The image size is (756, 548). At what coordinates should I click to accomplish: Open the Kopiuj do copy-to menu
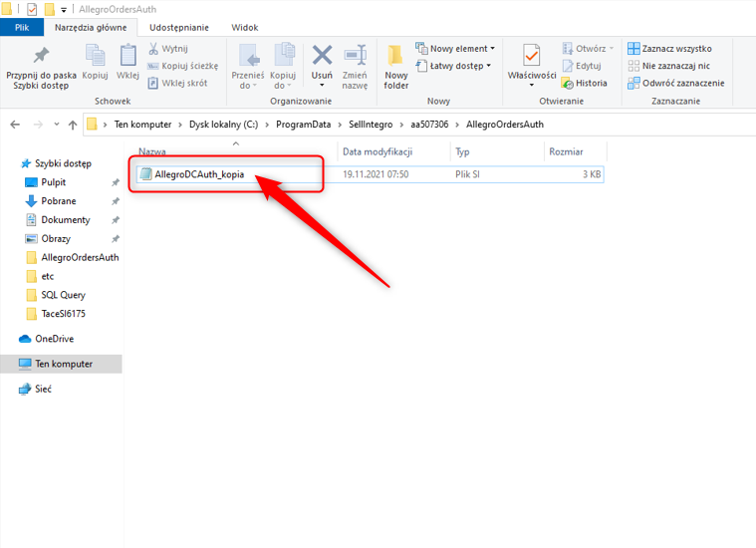pyautogui.click(x=283, y=68)
